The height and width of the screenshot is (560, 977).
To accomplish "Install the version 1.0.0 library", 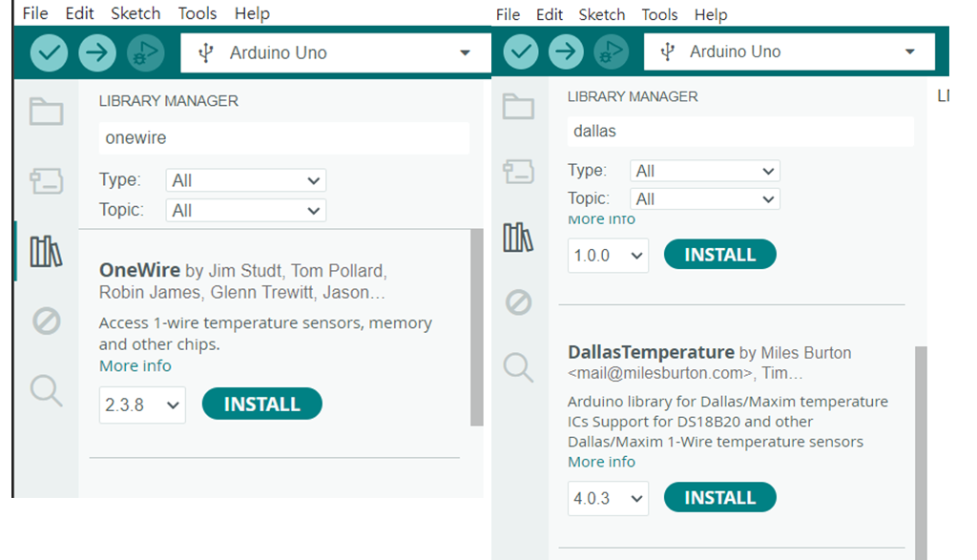I will 719,255.
